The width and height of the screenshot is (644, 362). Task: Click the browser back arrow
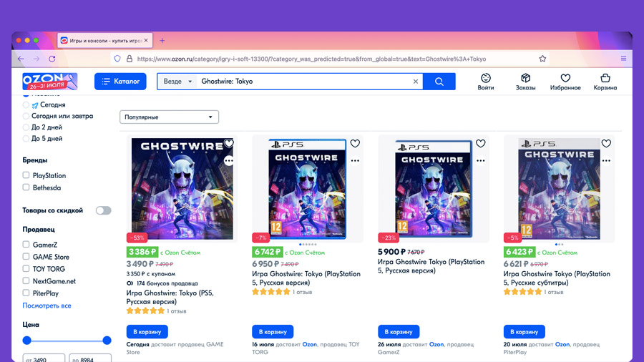tap(21, 59)
